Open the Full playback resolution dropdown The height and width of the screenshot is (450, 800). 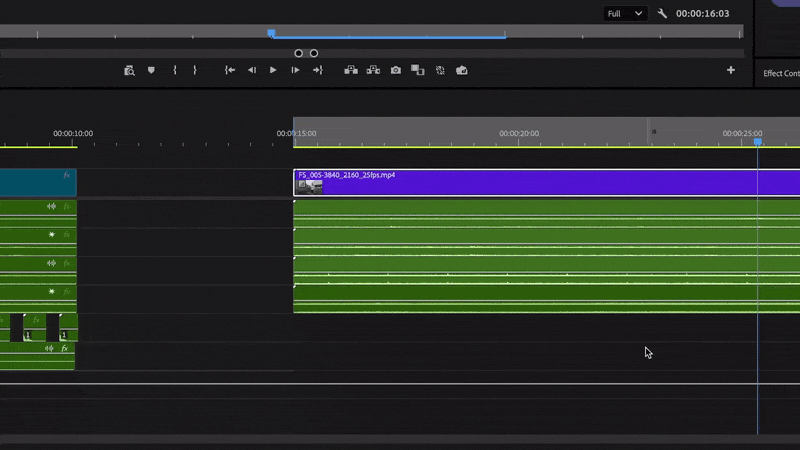pyautogui.click(x=625, y=14)
